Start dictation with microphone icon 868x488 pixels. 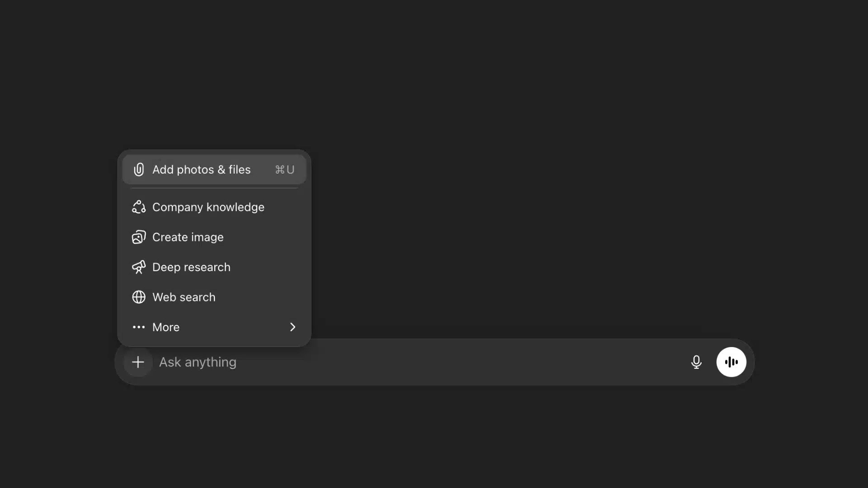click(x=696, y=362)
